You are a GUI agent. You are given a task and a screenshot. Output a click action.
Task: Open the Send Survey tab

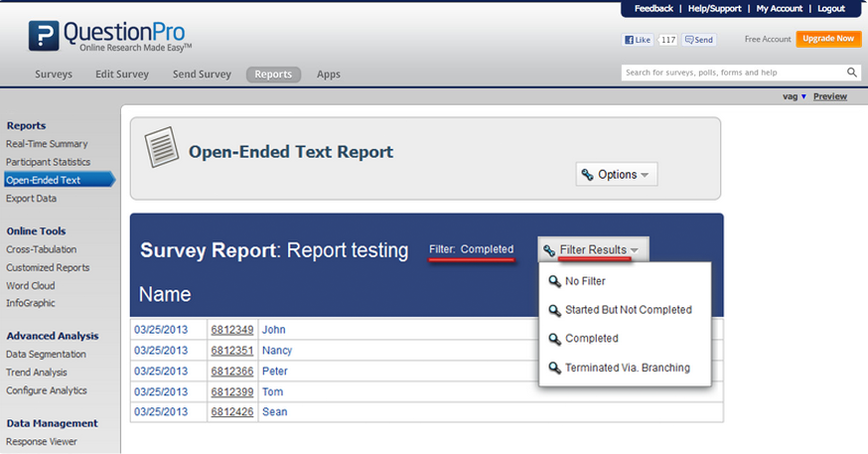click(x=202, y=75)
